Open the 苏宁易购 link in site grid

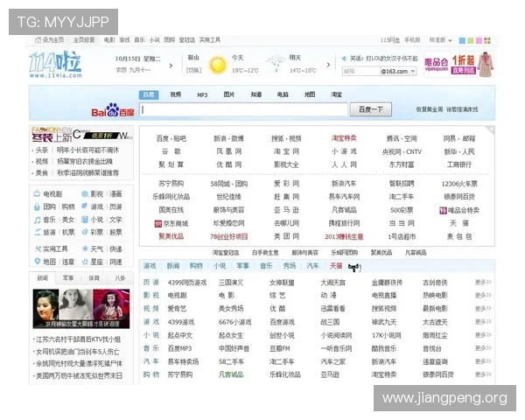pos(171,184)
